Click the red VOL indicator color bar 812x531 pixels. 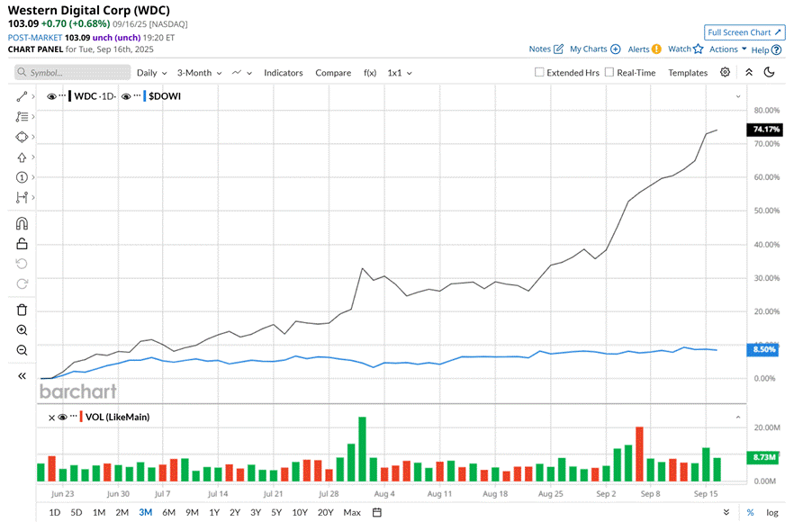81,417
